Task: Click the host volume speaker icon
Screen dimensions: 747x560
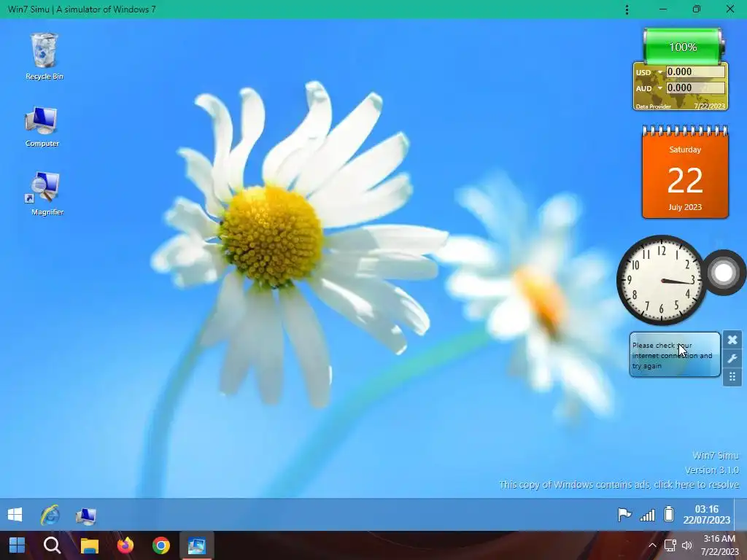Action: pos(687,545)
